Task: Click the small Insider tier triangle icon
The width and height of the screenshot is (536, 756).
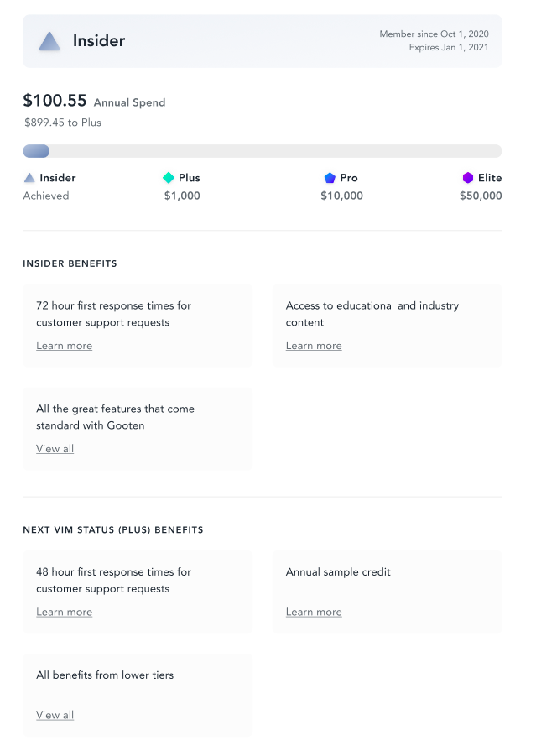Action: coord(29,178)
